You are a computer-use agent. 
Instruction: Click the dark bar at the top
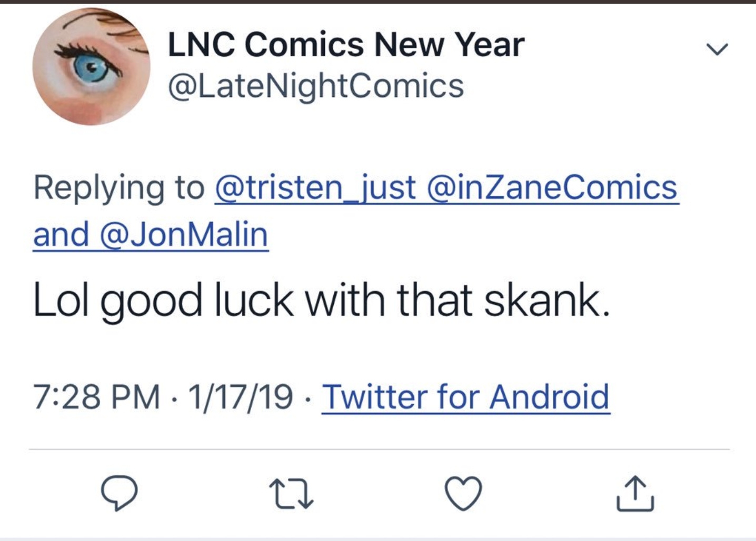click(x=378, y=2)
